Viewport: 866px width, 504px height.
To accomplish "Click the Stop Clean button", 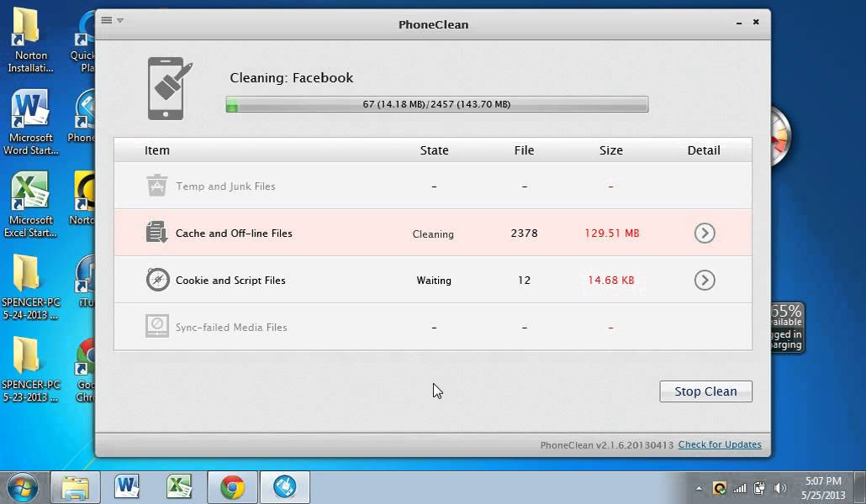I will click(x=705, y=391).
